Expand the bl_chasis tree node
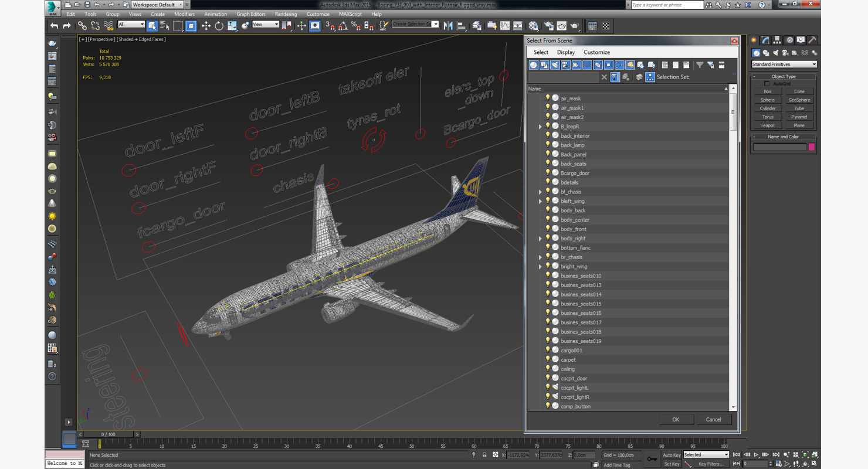The image size is (868, 469). [540, 192]
